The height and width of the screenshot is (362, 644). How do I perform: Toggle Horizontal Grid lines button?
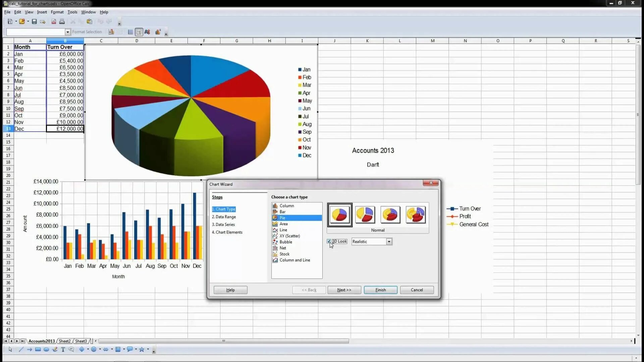coord(130,32)
